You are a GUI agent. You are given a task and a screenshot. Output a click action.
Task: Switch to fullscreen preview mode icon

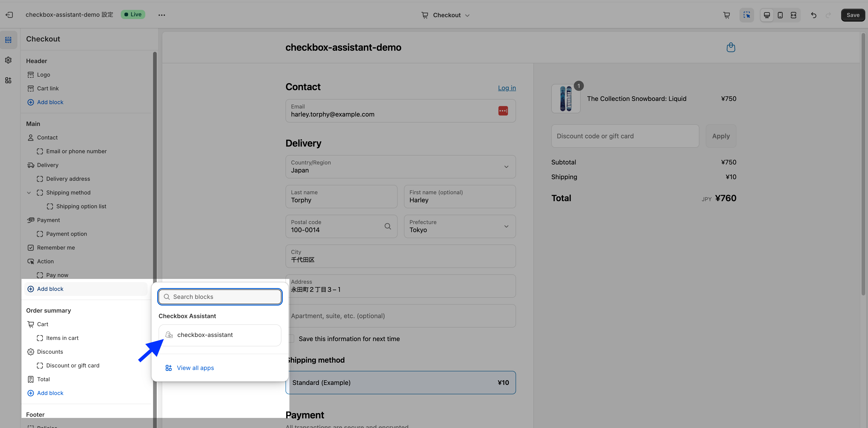(794, 15)
